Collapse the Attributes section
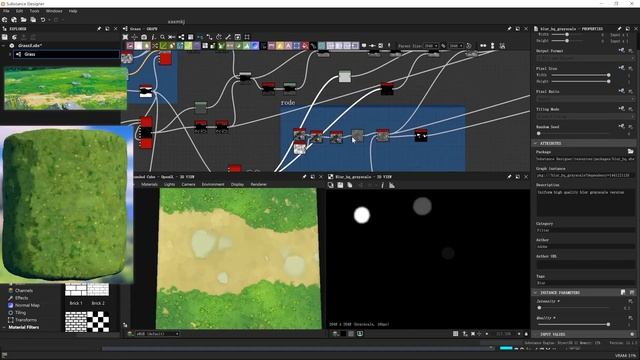The height and width of the screenshot is (360, 640). coord(536,143)
